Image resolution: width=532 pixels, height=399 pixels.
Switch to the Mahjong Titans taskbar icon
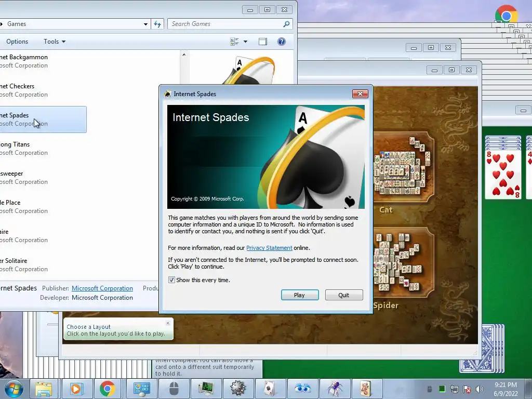[366, 389]
